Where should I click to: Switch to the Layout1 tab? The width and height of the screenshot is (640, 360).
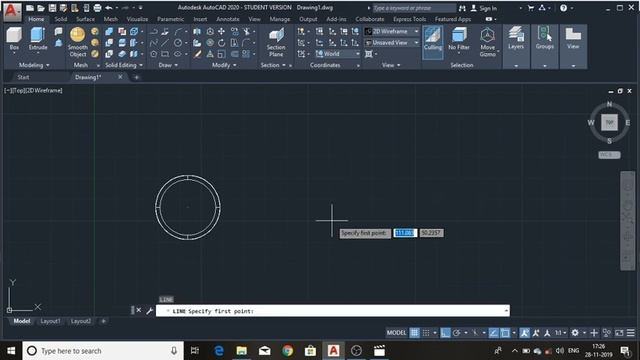50,321
